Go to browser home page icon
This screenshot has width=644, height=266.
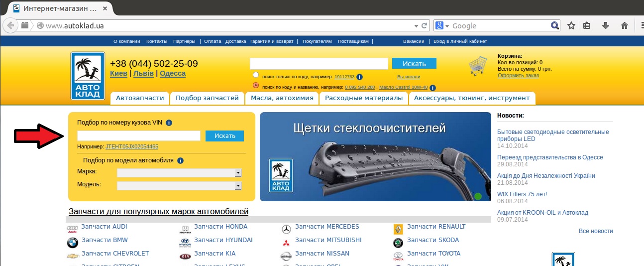(625, 25)
